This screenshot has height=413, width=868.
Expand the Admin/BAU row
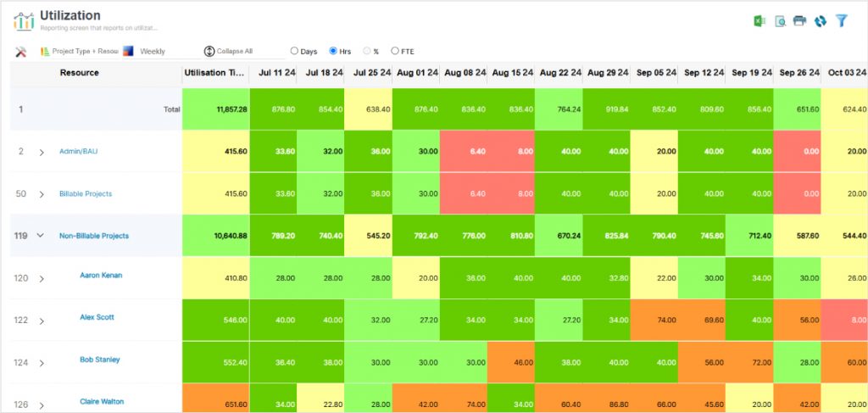pos(42,152)
